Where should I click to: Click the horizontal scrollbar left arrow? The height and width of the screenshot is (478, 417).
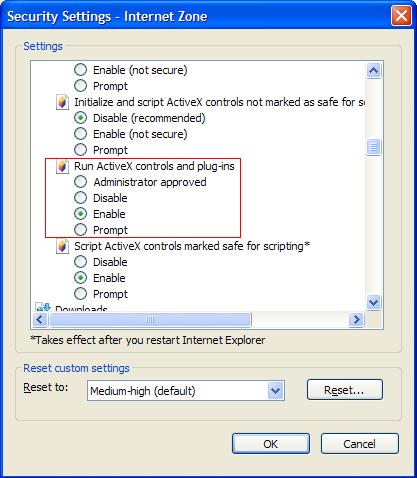40,320
